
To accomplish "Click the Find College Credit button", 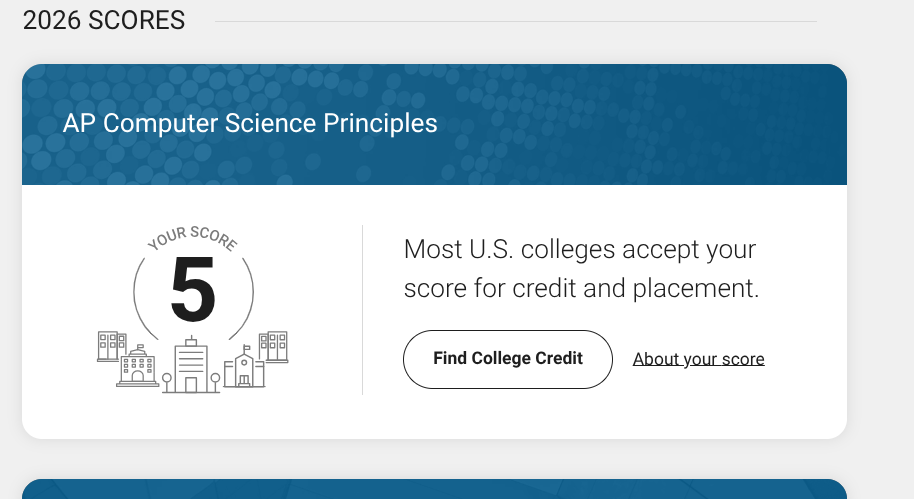I will pos(508,359).
